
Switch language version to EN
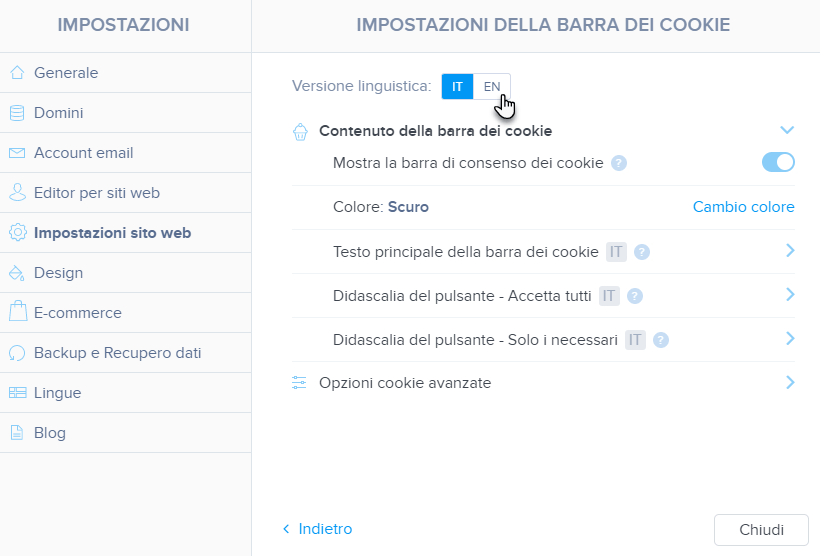[x=492, y=86]
